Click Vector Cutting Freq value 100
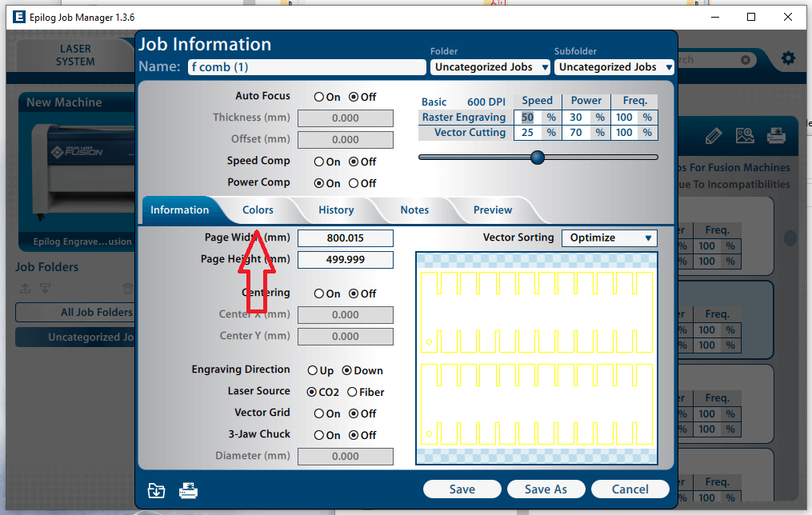Image resolution: width=812 pixels, height=515 pixels. [x=624, y=133]
